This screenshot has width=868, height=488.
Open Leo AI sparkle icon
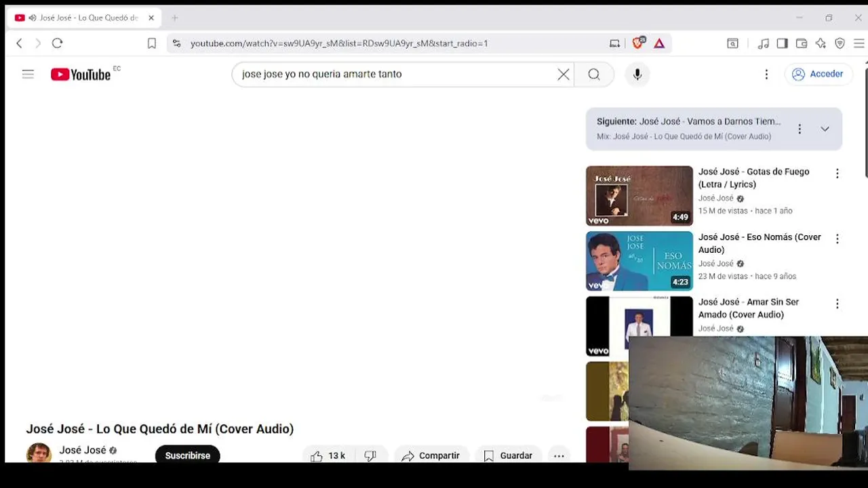[x=821, y=43]
